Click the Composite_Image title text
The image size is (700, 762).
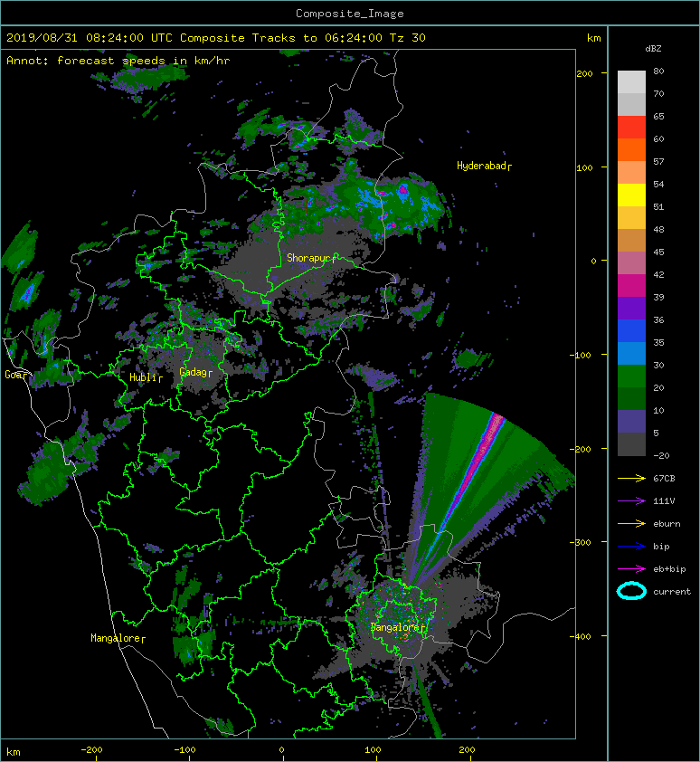(x=350, y=14)
